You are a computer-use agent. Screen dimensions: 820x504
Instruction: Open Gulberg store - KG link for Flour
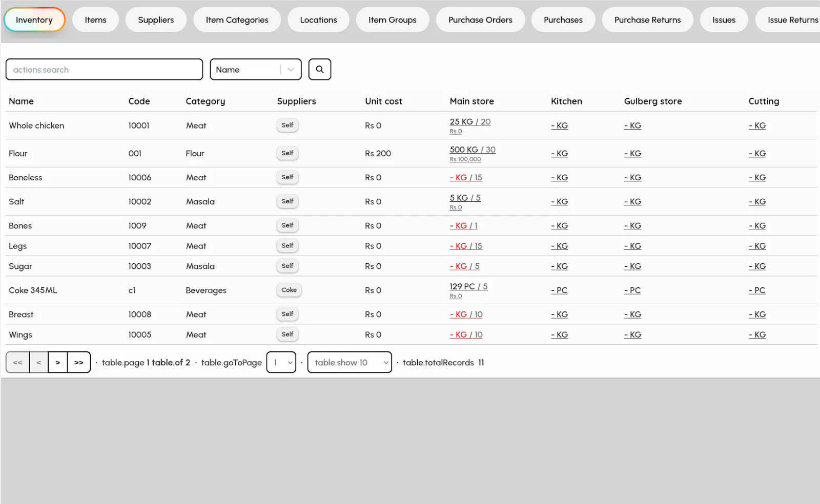click(632, 154)
